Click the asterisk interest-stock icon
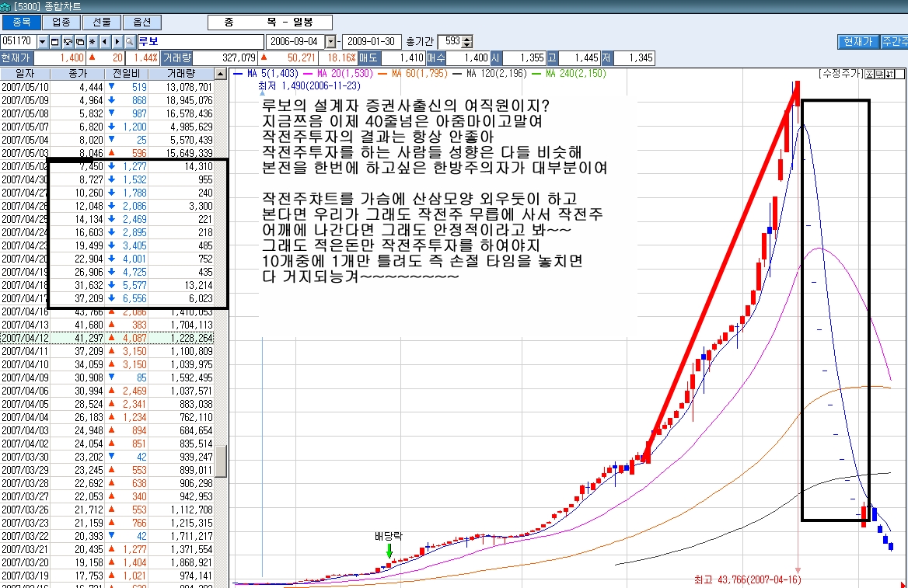Screen dimensions: 908x588 click(92, 41)
